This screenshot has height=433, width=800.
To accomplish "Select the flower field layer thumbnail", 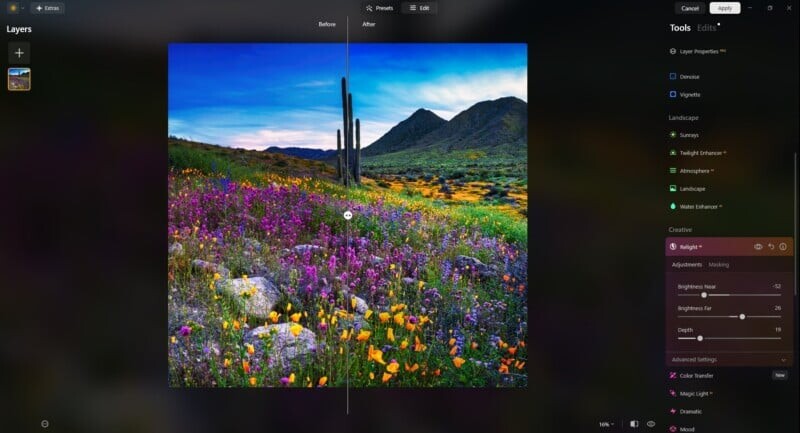I will tap(19, 79).
